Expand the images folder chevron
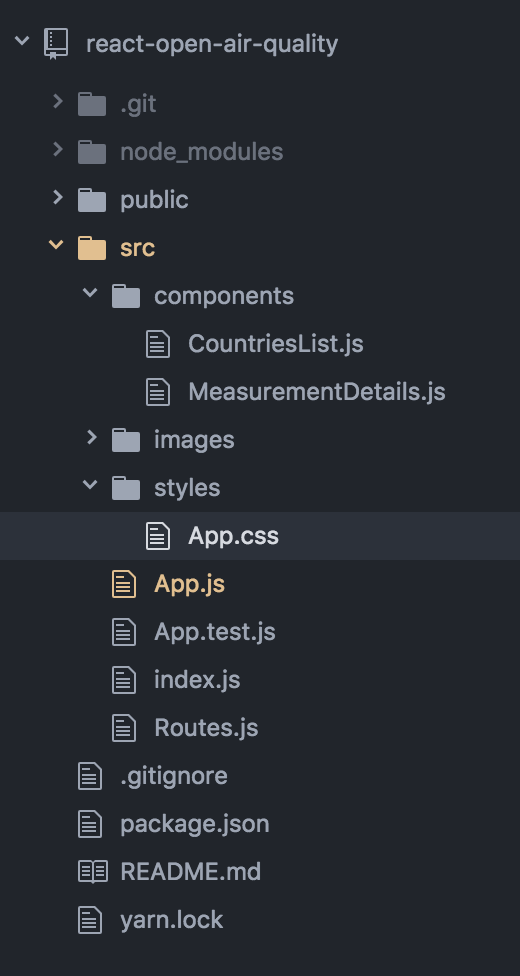Image resolution: width=520 pixels, height=976 pixels. pos(92,437)
